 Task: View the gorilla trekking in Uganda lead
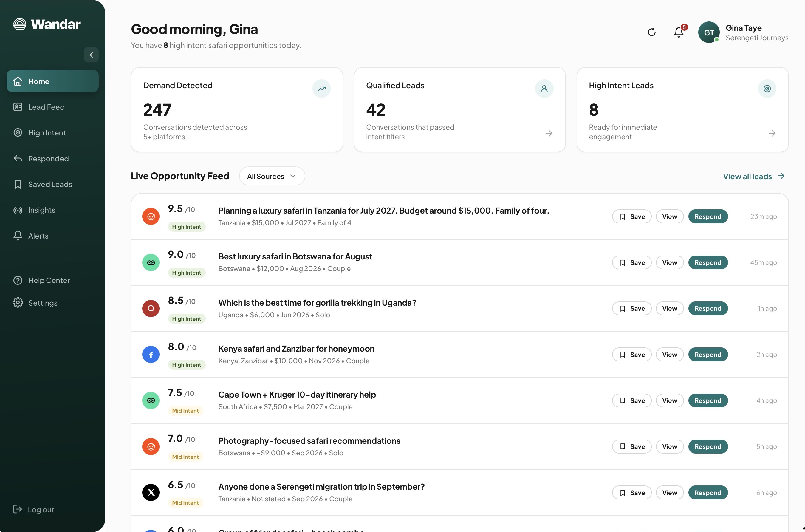(x=670, y=308)
